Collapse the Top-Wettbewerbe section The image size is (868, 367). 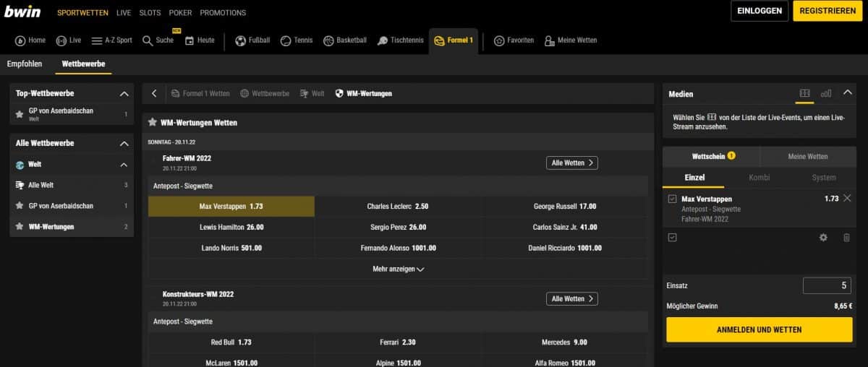coord(124,94)
